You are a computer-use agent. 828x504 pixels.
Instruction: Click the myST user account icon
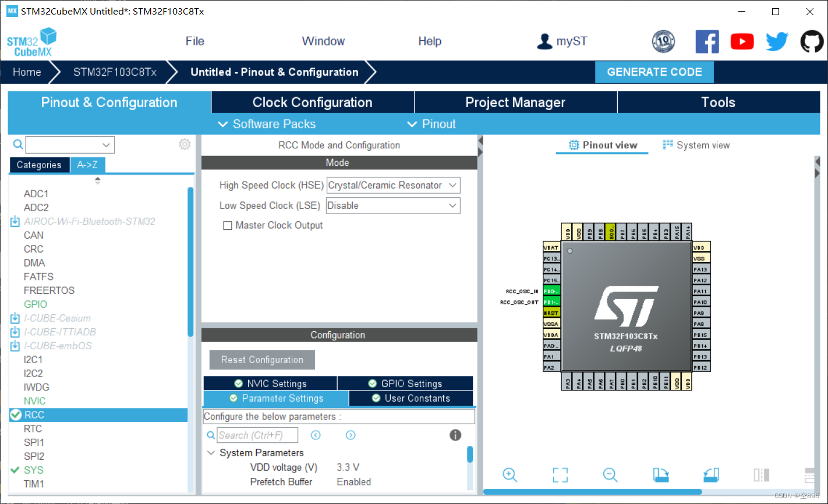click(544, 41)
